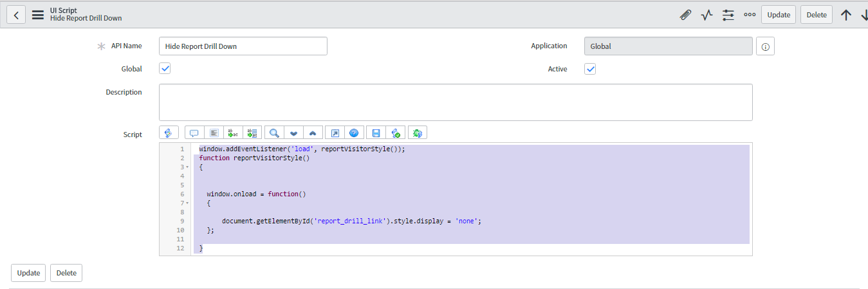
Task: Run script syntax check icon
Action: 396,133
